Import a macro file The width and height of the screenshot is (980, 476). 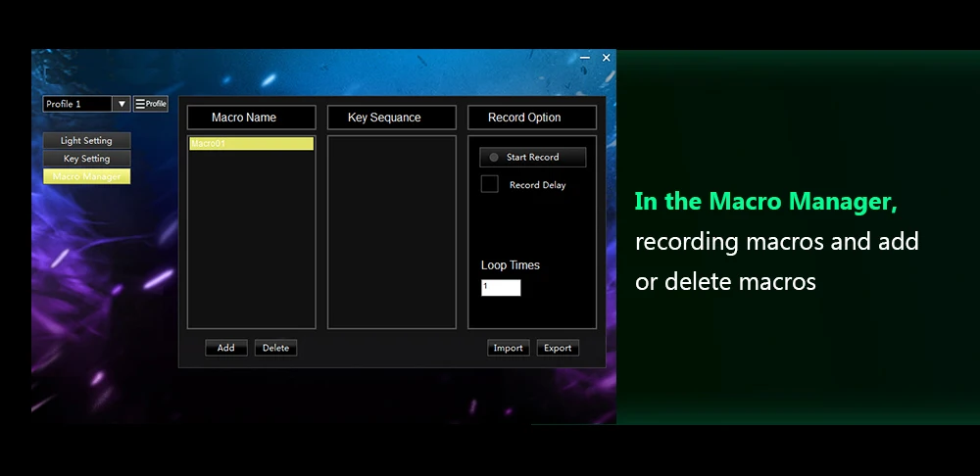pyautogui.click(x=508, y=348)
